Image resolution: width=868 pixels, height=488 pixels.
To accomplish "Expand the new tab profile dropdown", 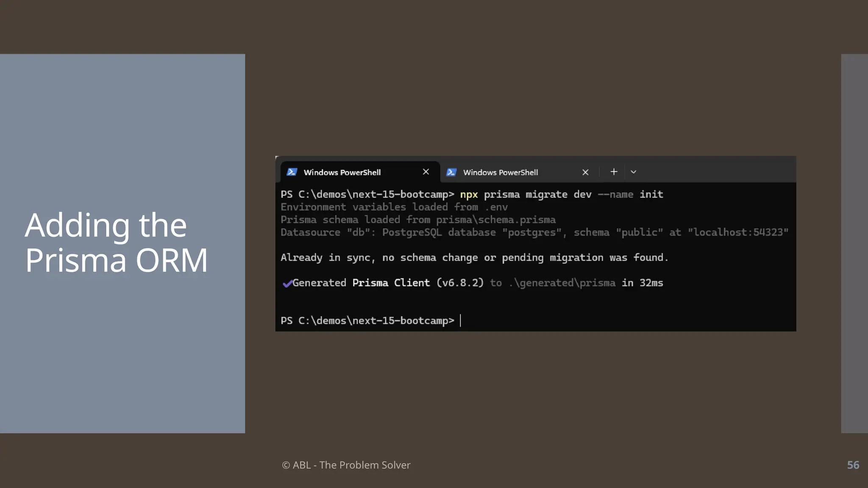I will (634, 172).
